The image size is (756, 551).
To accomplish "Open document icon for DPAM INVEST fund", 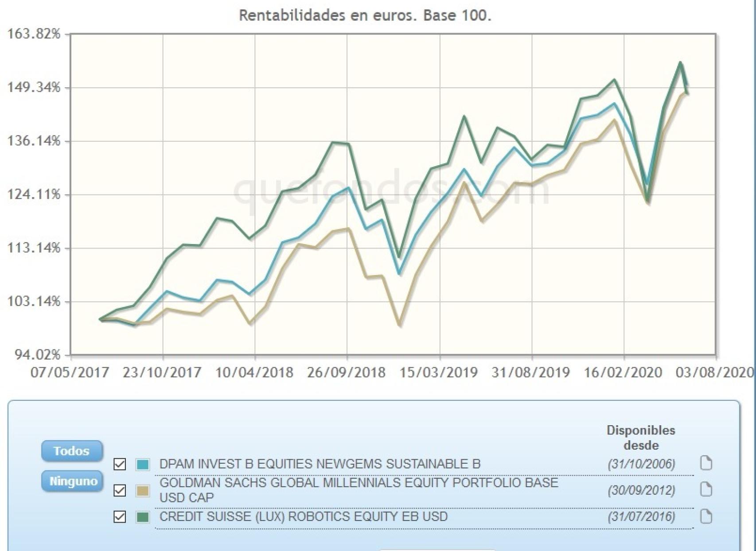I will [706, 463].
